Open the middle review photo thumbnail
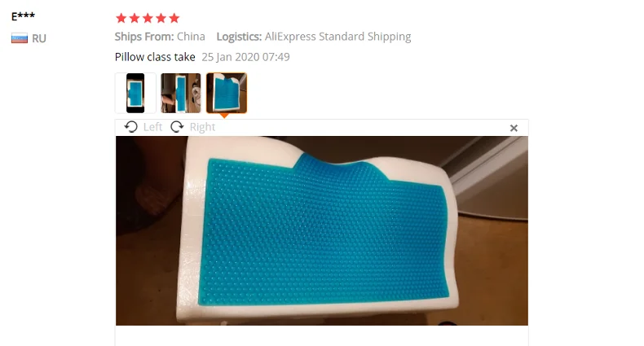The height and width of the screenshot is (346, 644). (x=181, y=93)
